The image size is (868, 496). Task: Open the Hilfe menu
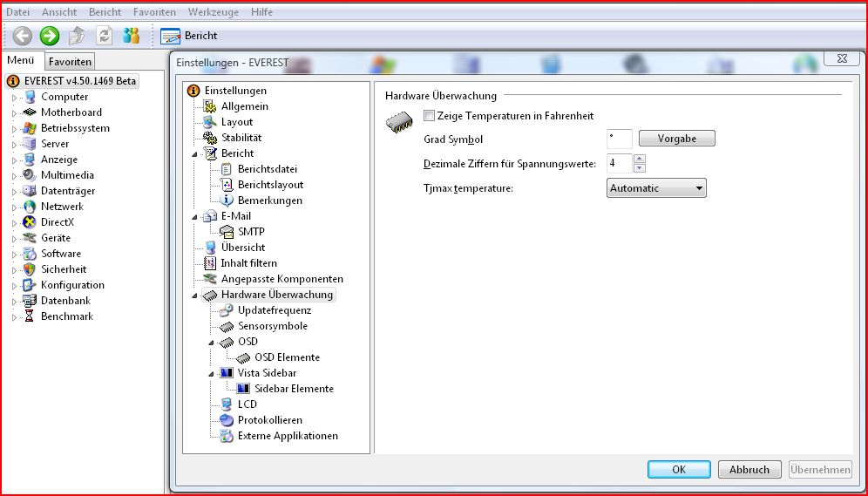[261, 11]
